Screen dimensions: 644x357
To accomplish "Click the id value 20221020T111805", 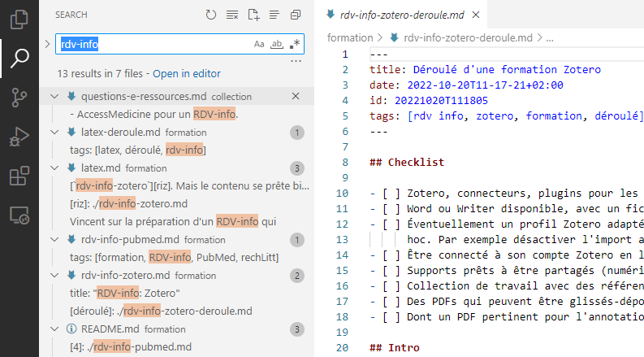I will pyautogui.click(x=441, y=101).
